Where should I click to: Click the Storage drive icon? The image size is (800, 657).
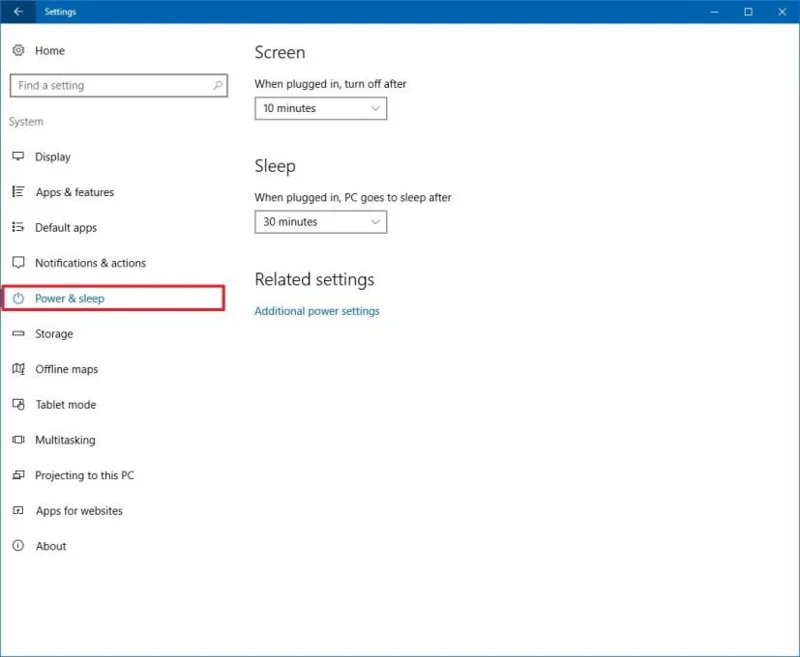coord(18,333)
